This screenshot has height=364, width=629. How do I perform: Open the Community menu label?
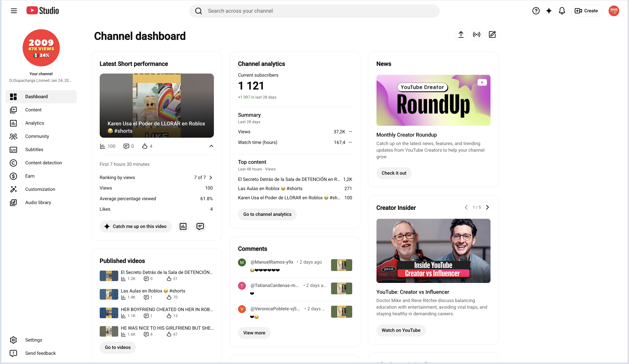coord(37,136)
